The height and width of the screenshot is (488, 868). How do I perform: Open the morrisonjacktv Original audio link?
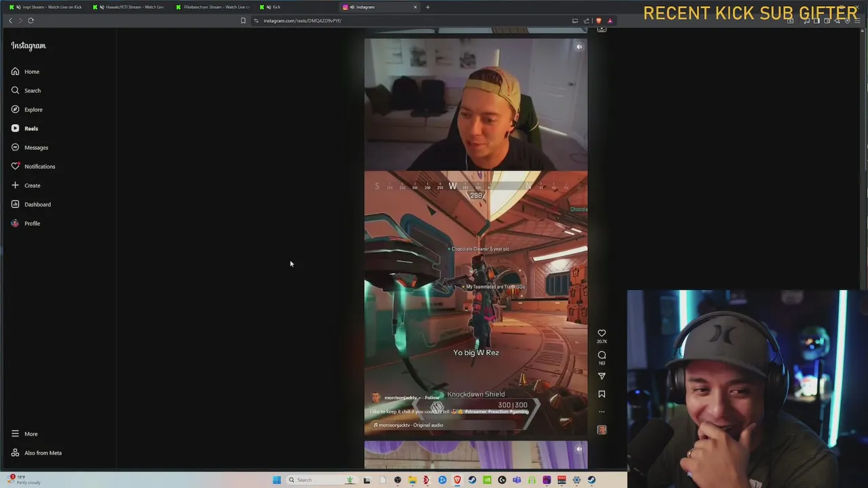tap(408, 425)
